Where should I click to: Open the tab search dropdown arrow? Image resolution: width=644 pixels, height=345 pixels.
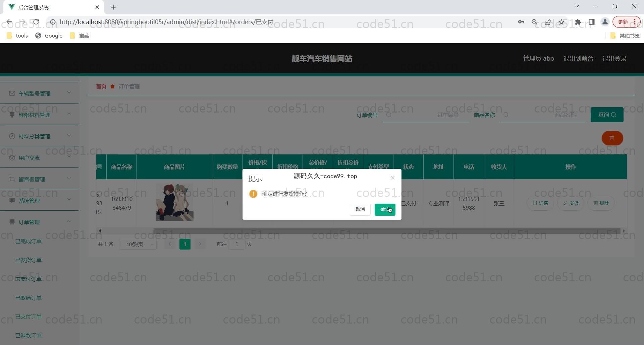click(577, 6)
